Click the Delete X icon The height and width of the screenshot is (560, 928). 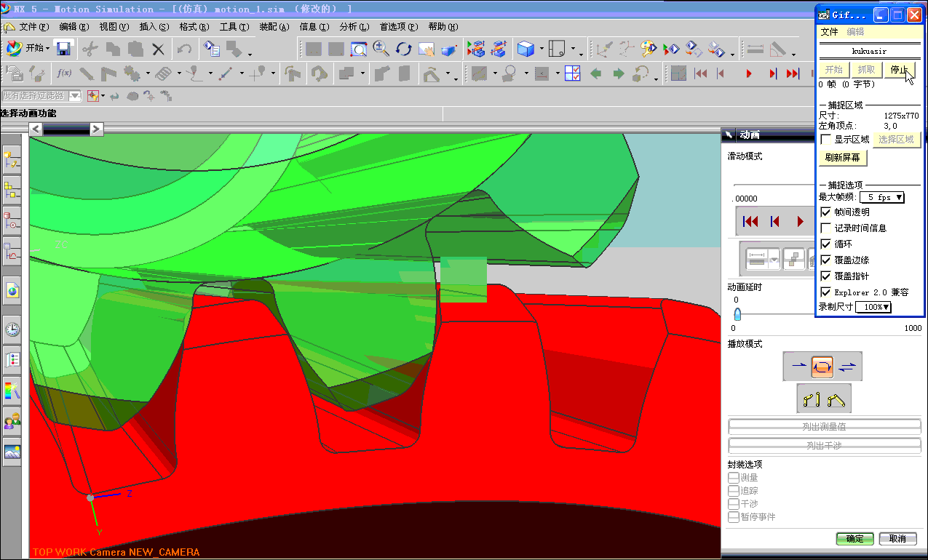pos(158,49)
